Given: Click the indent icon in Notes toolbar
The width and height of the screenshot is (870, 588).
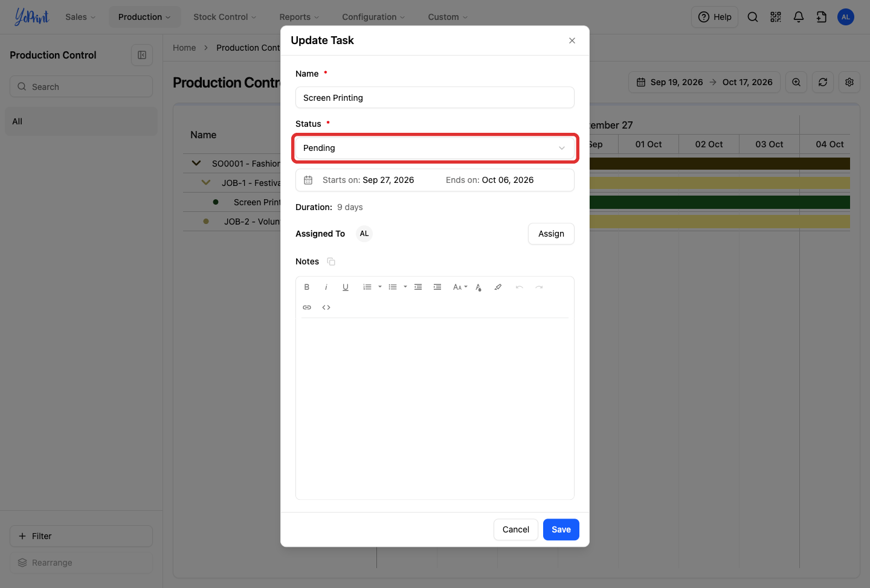Looking at the screenshot, I should pyautogui.click(x=437, y=287).
